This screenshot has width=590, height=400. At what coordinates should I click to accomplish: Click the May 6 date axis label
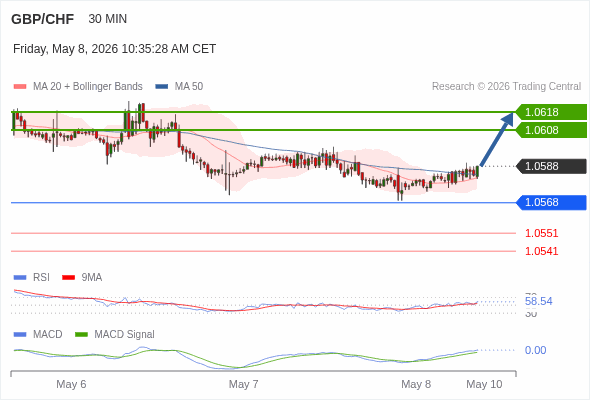click(x=71, y=384)
